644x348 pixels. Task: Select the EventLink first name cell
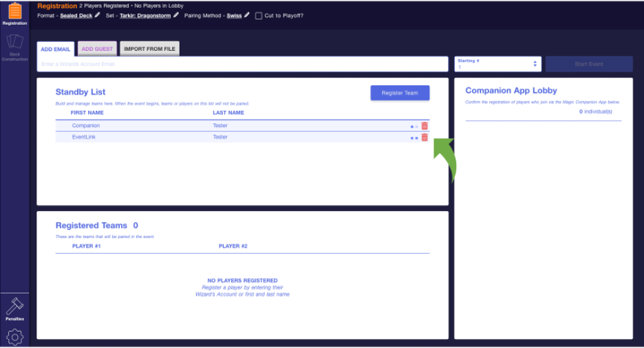84,137
